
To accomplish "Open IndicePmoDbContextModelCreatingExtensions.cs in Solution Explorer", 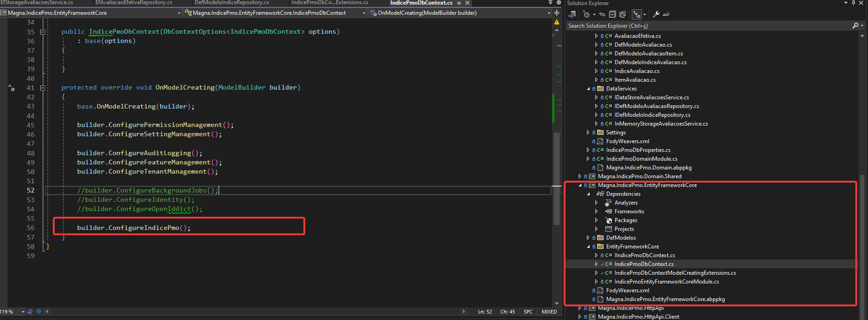I will point(675,273).
